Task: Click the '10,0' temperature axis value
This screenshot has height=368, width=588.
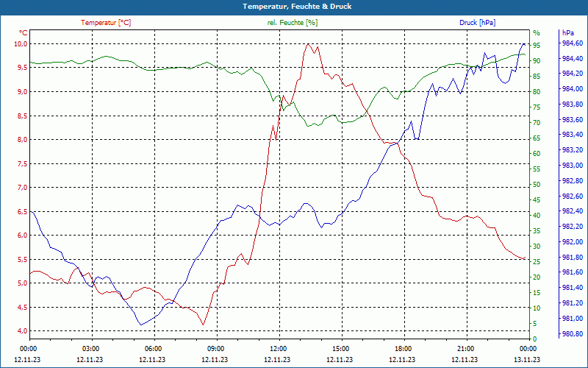Action: (x=21, y=44)
